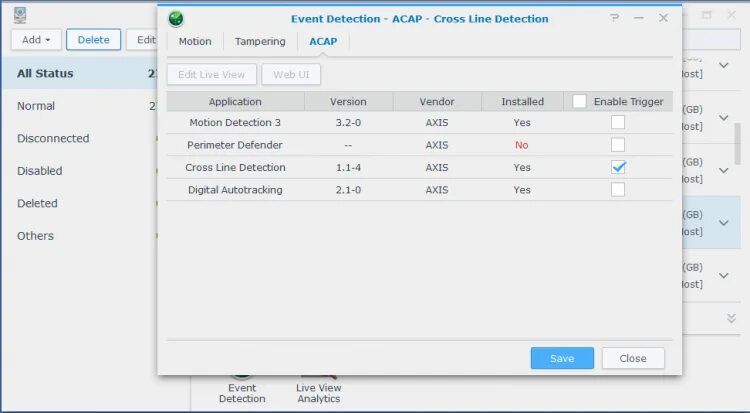Open Event Detection icon in background window
Screen dimensions: 750x413
pos(242,390)
